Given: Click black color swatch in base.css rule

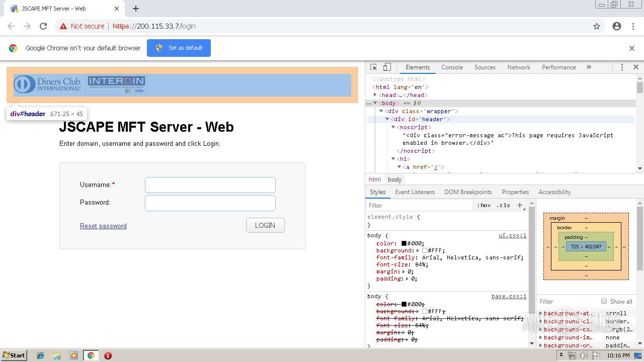Looking at the screenshot, I should click(x=404, y=304).
